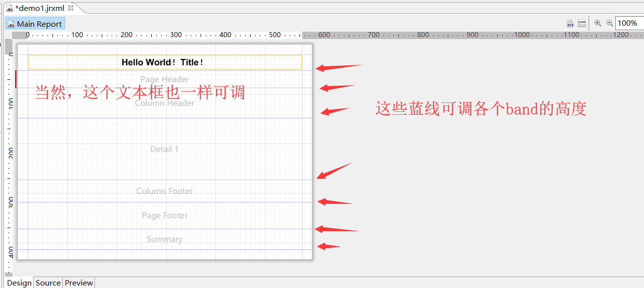Click the *demo1.jrxml editor tab
Image resolution: width=644 pixels, height=288 pixels.
40,8
